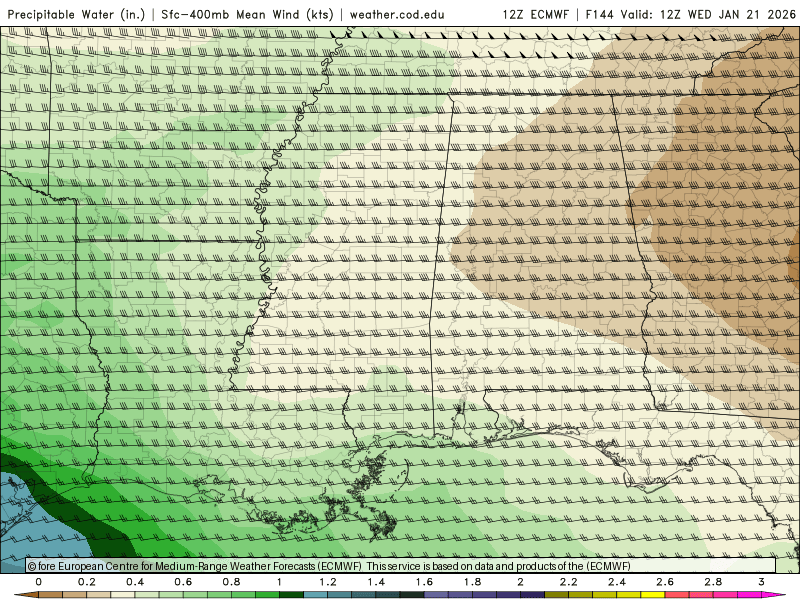Click the '0.8' value on the color scale
The height and width of the screenshot is (600, 800).
(x=232, y=582)
